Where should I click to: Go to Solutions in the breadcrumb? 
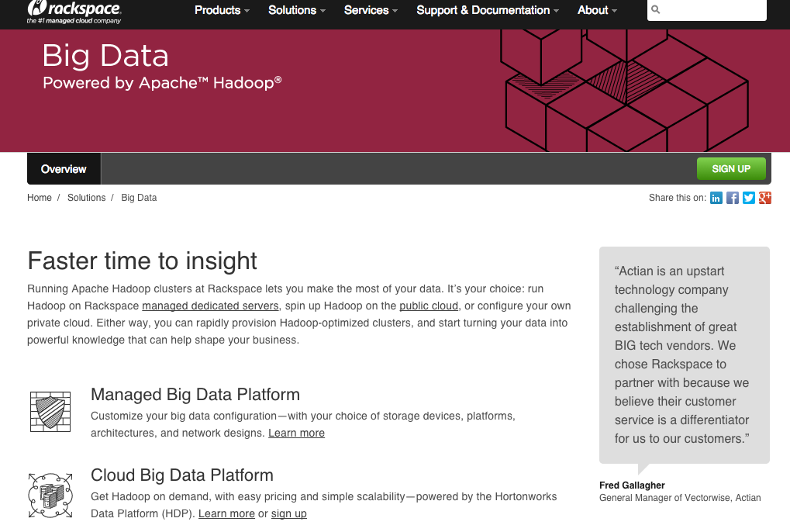pyautogui.click(x=86, y=198)
